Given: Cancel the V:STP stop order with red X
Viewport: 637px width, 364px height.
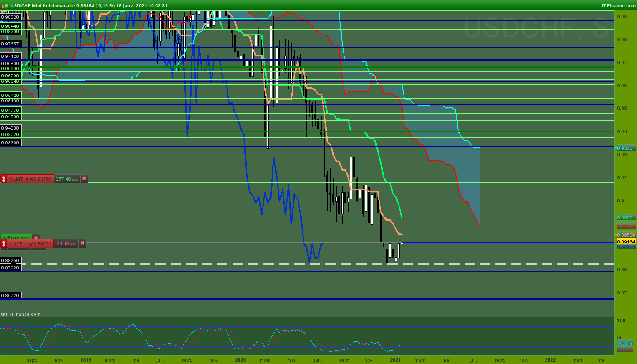Looking at the screenshot, I should 82,243.
